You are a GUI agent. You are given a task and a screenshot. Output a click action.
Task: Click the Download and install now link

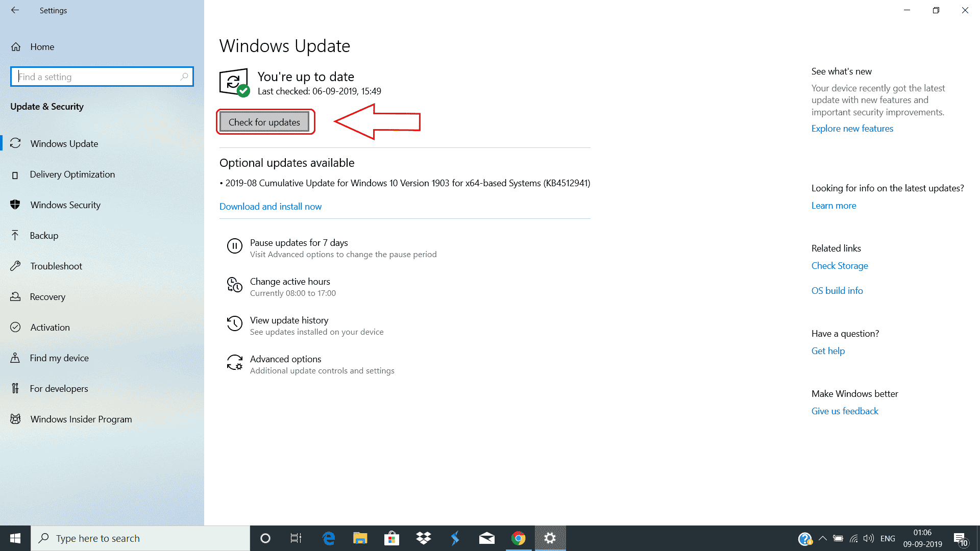pos(270,207)
